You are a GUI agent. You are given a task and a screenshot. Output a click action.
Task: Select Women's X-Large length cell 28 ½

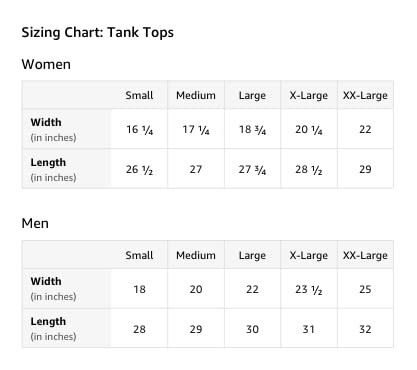pyautogui.click(x=309, y=169)
